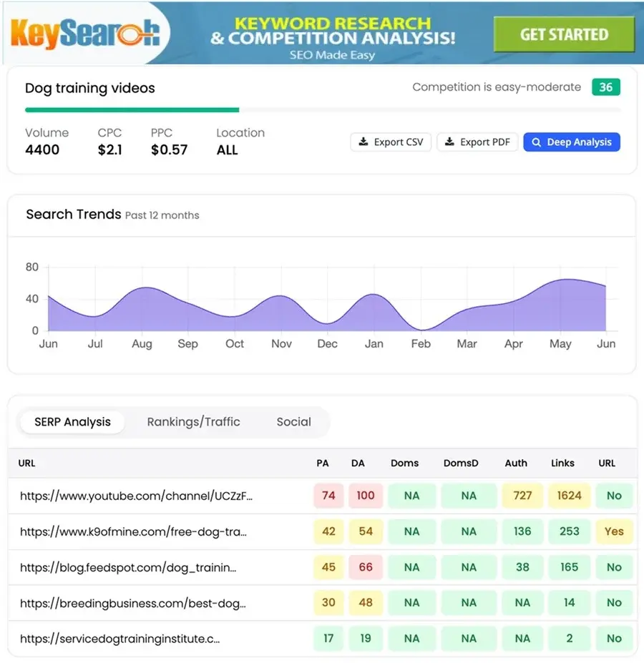Click the Competition is easy-moderate text

click(497, 87)
